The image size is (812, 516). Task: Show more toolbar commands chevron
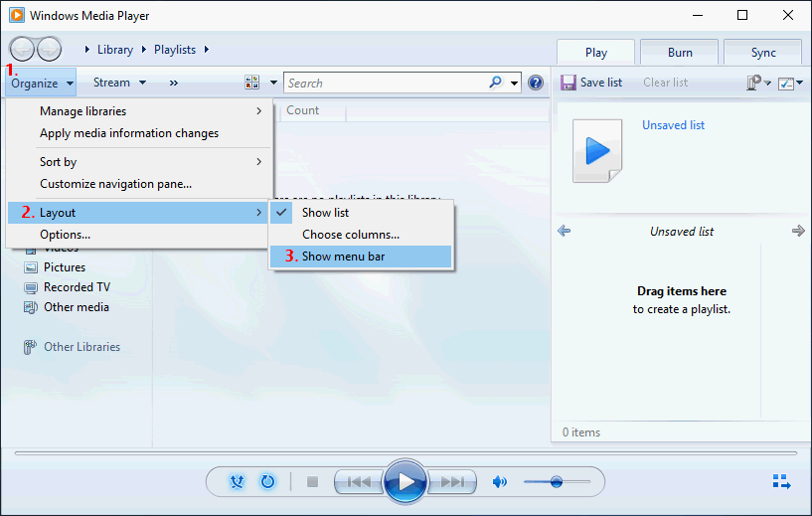pos(174,83)
